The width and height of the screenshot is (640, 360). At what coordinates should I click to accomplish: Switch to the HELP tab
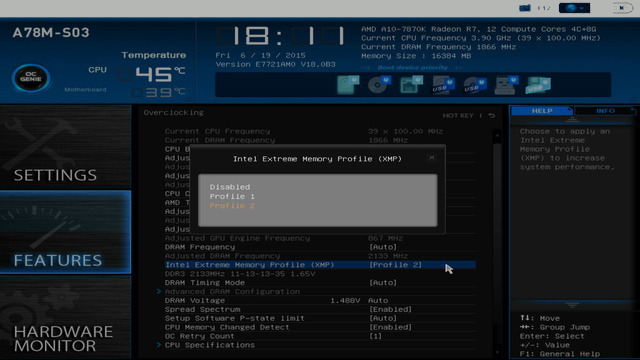(542, 111)
